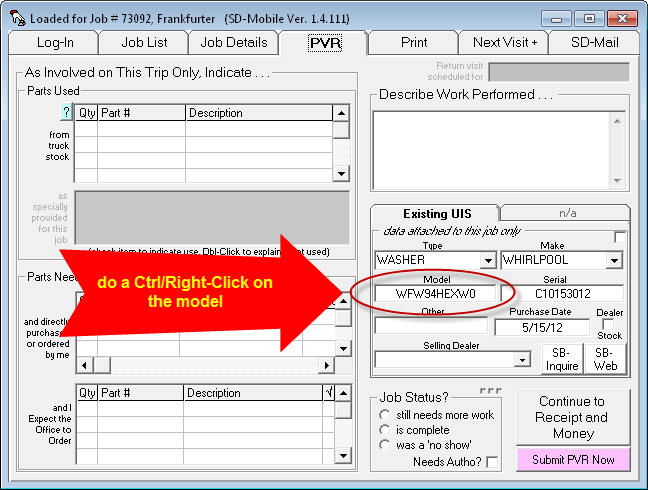Switch to the Job Details tab

[234, 42]
